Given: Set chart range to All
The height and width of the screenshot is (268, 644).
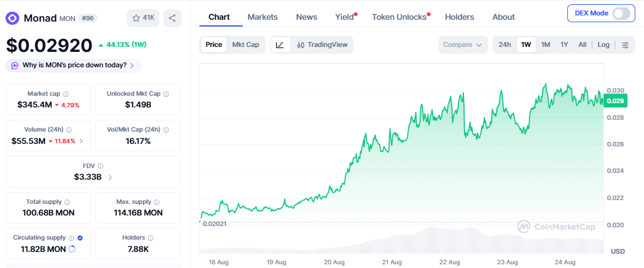Looking at the screenshot, I should [582, 44].
